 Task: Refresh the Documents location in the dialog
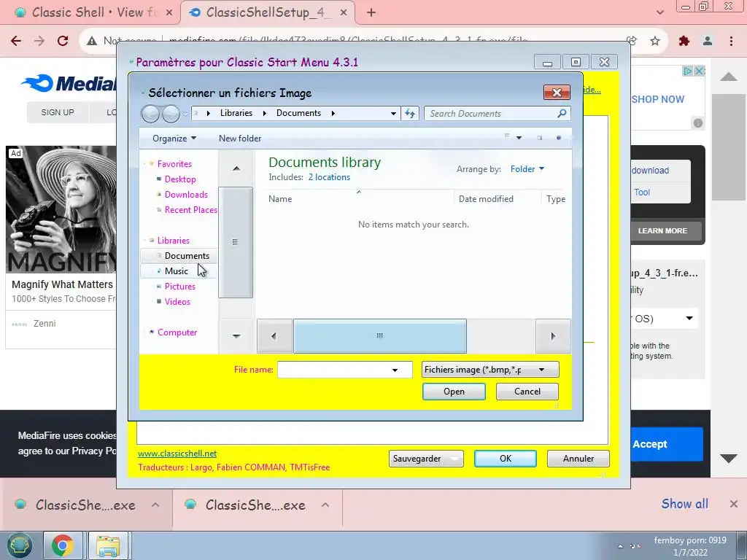[x=410, y=113]
